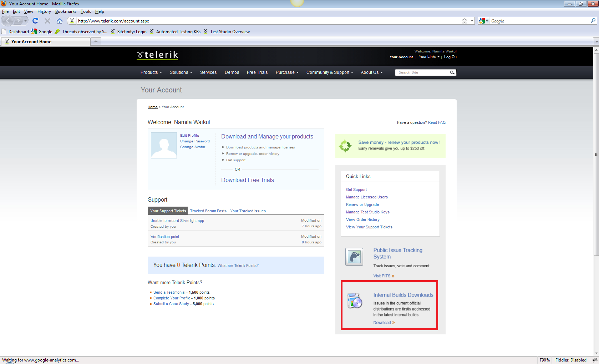Screen dimensions: 599x364
Task: Click Manage Test Studio Keys quick link
Action: pyautogui.click(x=367, y=212)
